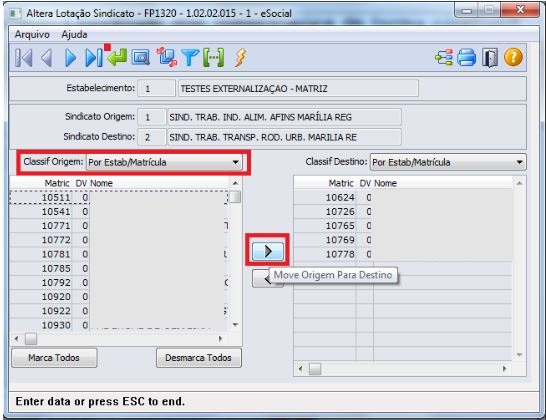Select origin row with matric 10772
Screen dimensions: 546x420
119,240
